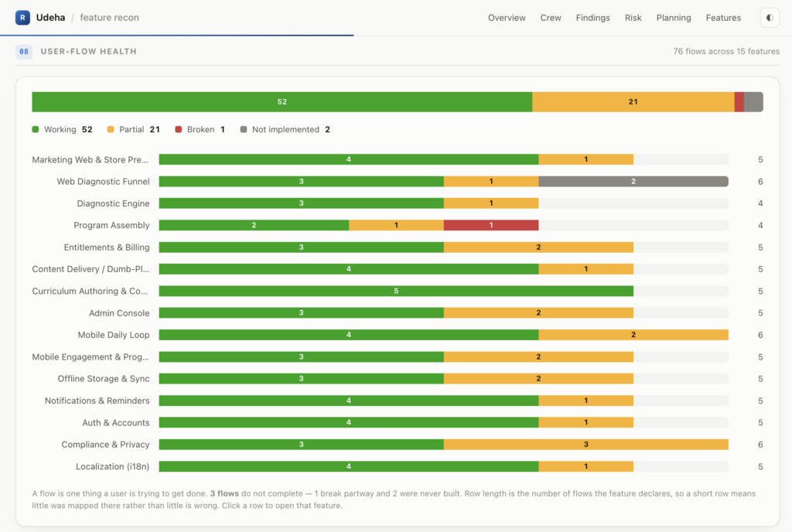Open the Web Diagnostic Funnel row
The image size is (792, 532).
[398, 182]
